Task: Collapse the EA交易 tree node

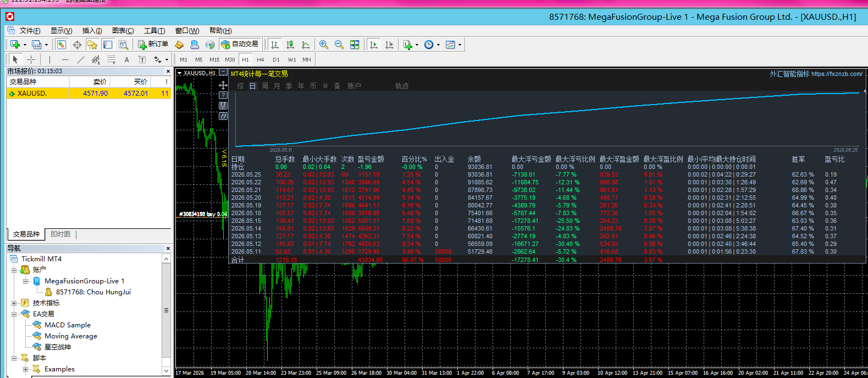Action: pyautogui.click(x=14, y=314)
